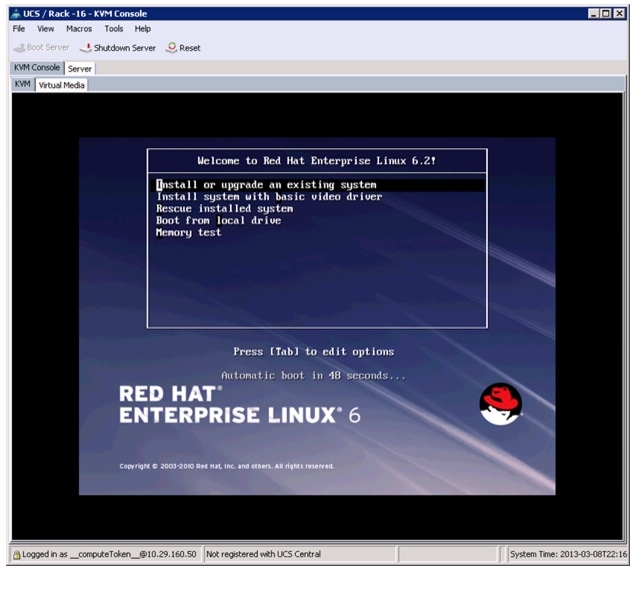634x594 pixels.
Task: Click 'Press [Tab] to edit options' text
Action: (313, 352)
